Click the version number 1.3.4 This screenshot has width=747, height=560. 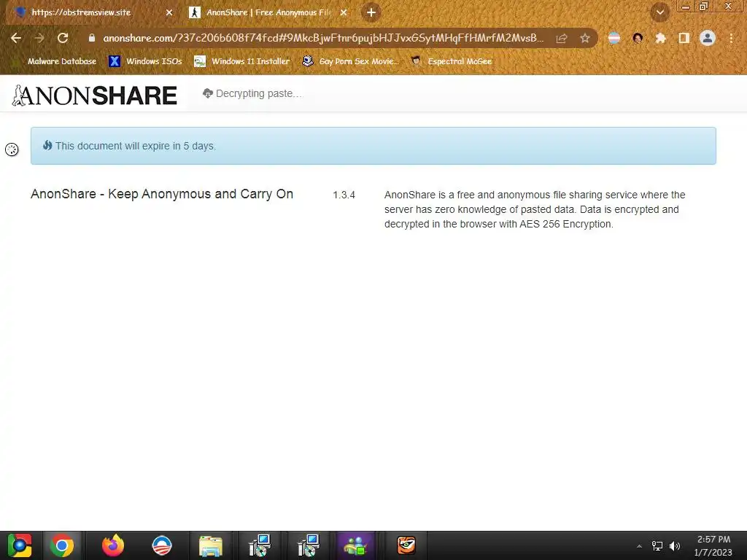coord(344,195)
